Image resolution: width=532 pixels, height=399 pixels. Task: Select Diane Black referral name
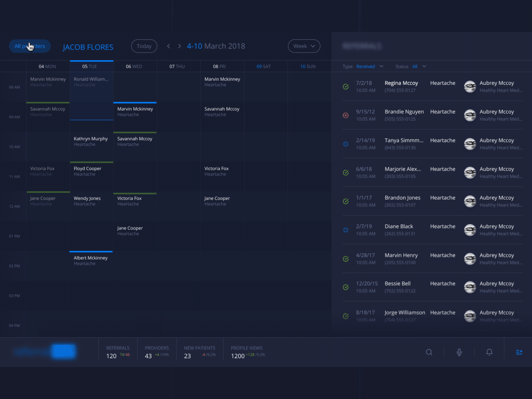tap(399, 226)
